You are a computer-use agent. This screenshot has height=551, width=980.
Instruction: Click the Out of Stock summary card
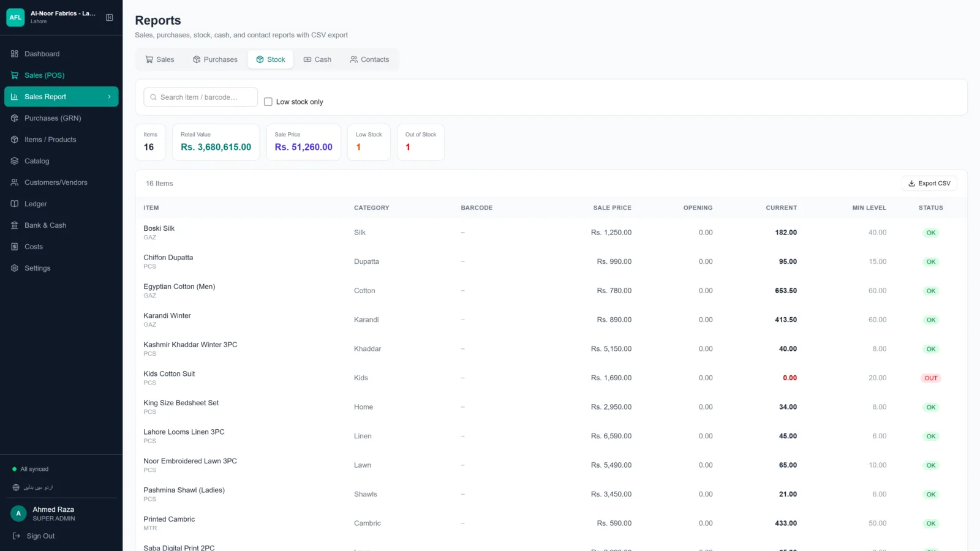[x=421, y=142]
